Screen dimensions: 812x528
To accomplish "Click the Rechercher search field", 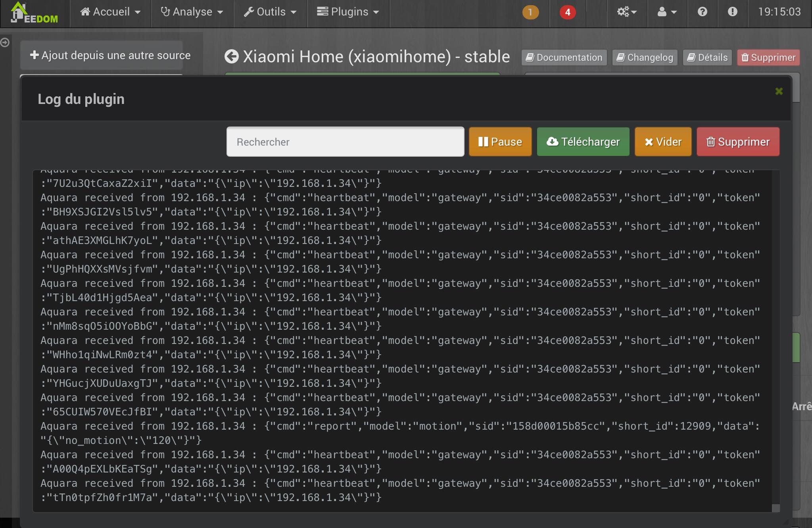I will pos(346,142).
